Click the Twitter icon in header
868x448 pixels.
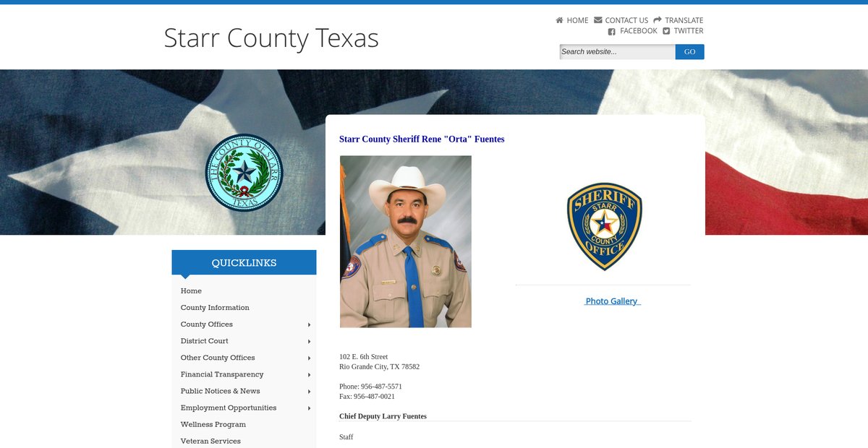666,31
